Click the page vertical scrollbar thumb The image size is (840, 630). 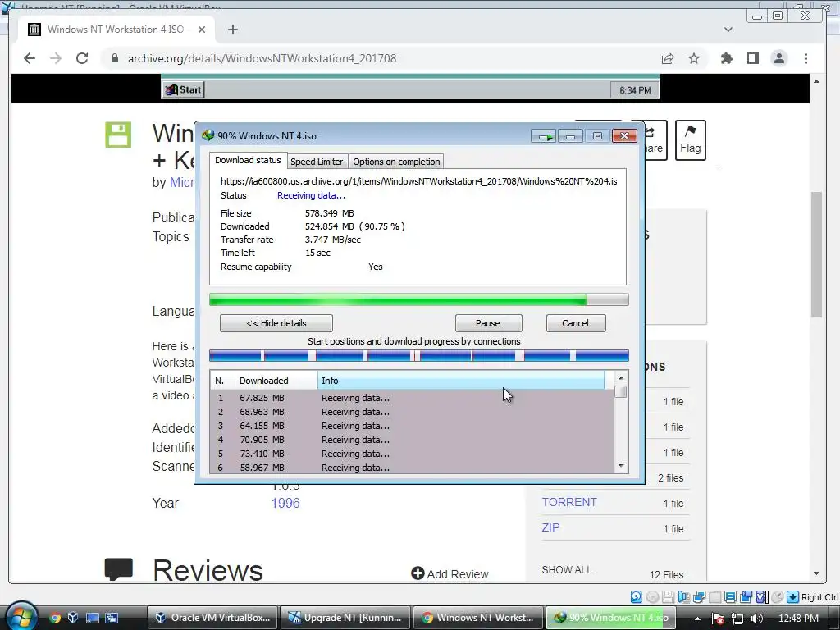point(816,254)
